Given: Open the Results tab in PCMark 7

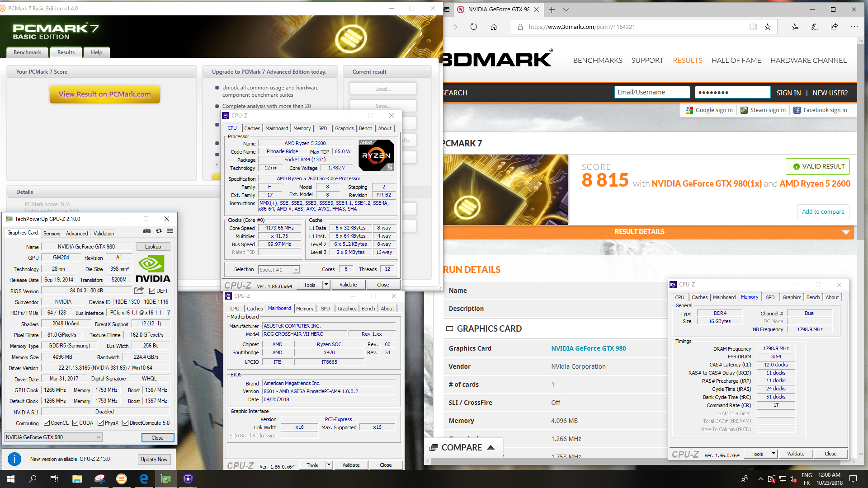Looking at the screenshot, I should point(66,52).
